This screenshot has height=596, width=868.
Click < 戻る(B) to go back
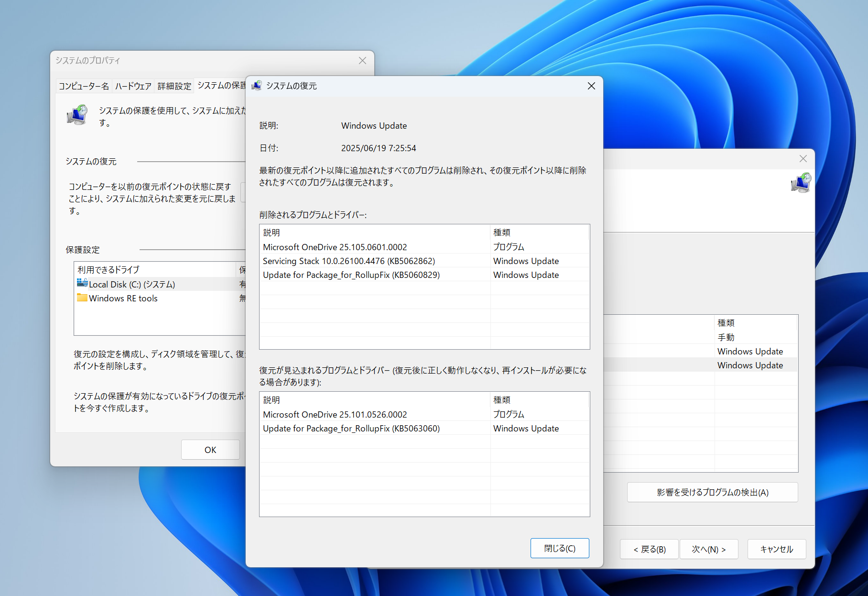pyautogui.click(x=649, y=549)
